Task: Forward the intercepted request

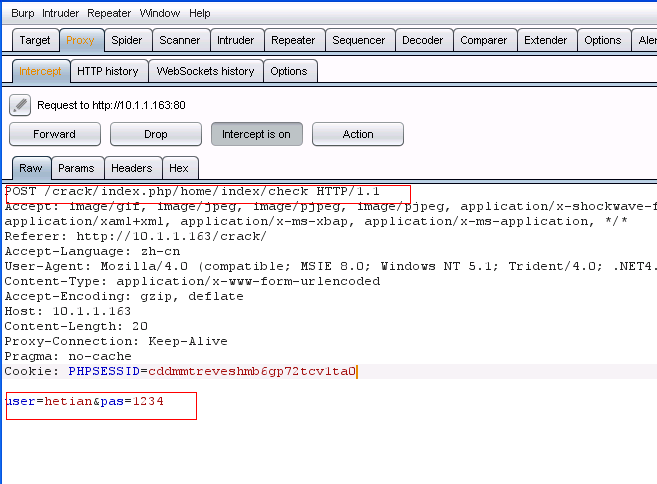Action: (x=55, y=134)
